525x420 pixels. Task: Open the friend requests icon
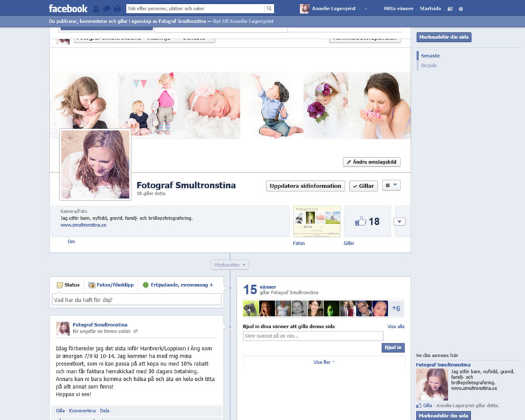tap(96, 9)
